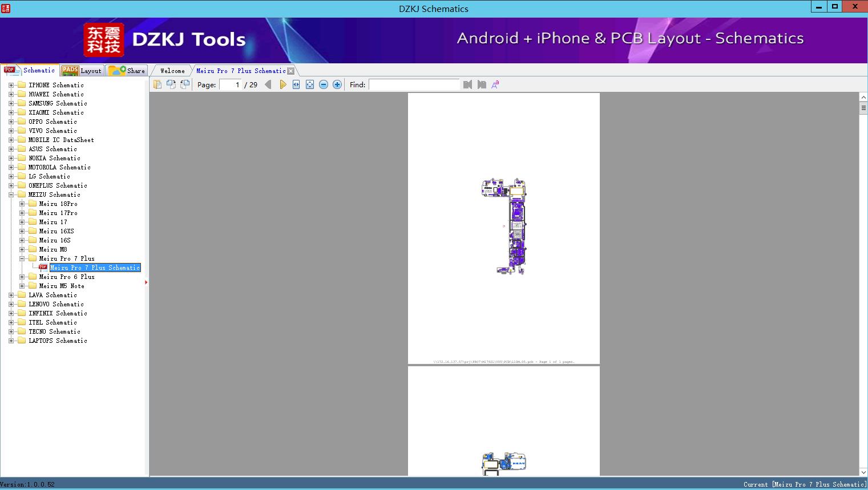The width and height of the screenshot is (868, 490).
Task: Collapse the Meizu Pro 7 Plus folder
Action: [x=22, y=258]
